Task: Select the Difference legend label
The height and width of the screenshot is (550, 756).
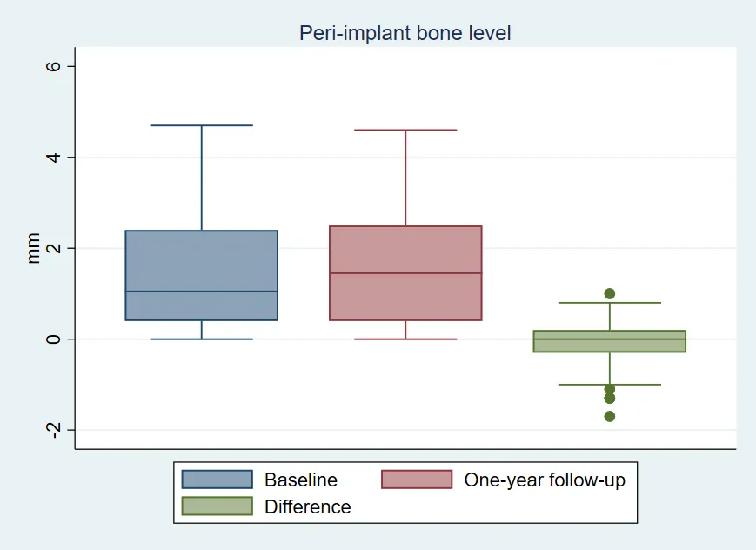Action: [308, 506]
